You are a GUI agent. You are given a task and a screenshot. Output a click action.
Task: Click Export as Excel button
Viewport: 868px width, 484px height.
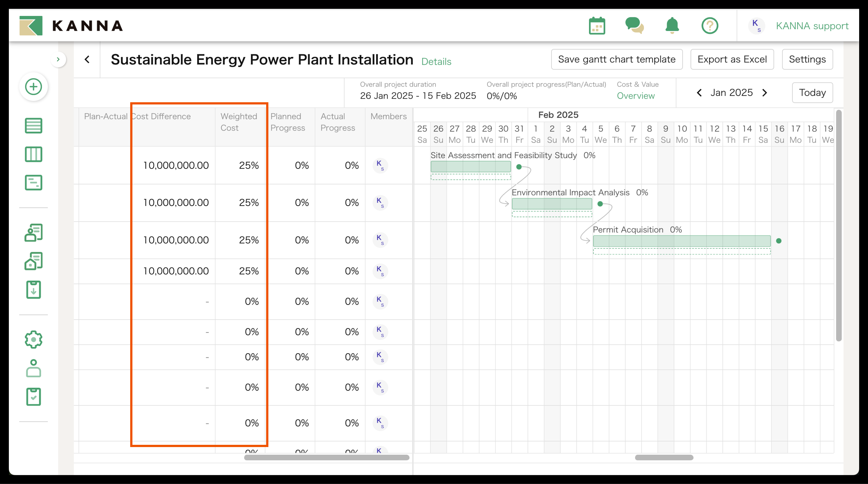732,60
